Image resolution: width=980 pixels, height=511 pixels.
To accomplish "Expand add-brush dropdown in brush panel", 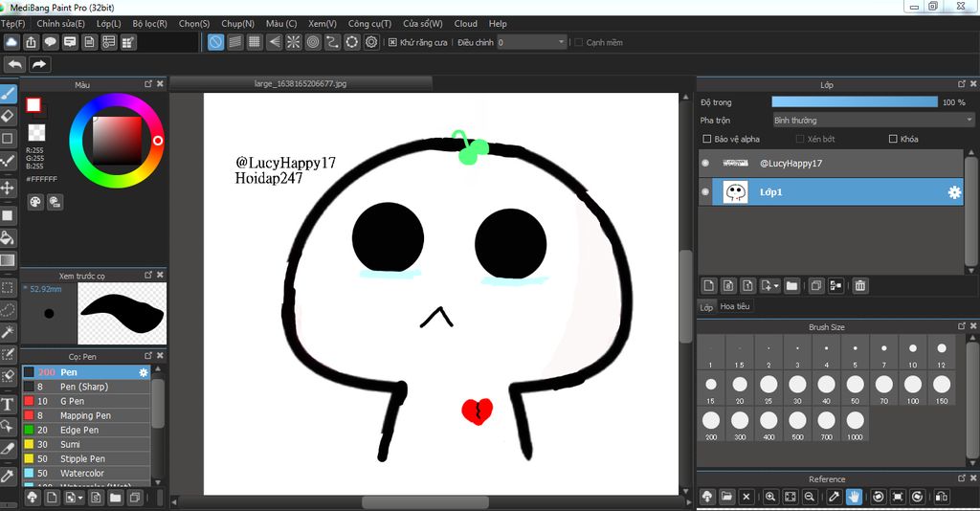I will [80, 498].
